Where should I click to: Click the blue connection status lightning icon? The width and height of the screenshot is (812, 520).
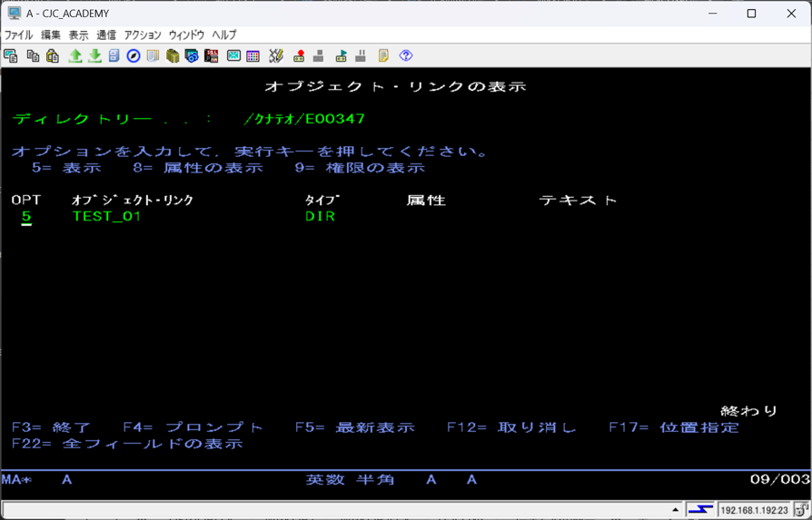700,510
